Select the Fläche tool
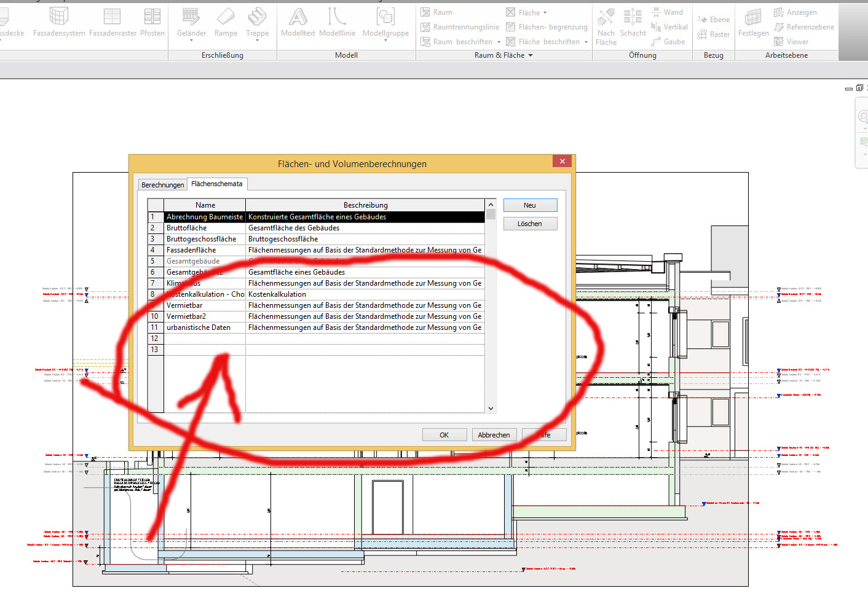 (523, 12)
